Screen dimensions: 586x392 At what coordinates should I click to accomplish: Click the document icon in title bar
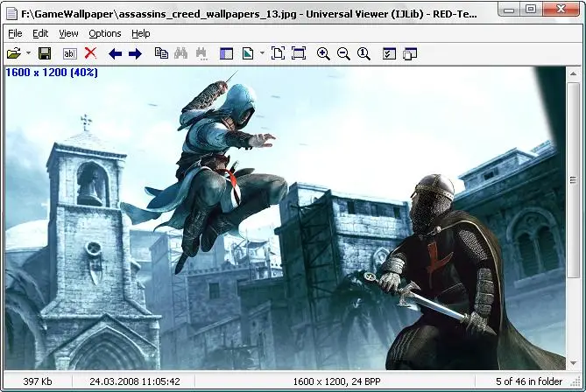(12, 14)
